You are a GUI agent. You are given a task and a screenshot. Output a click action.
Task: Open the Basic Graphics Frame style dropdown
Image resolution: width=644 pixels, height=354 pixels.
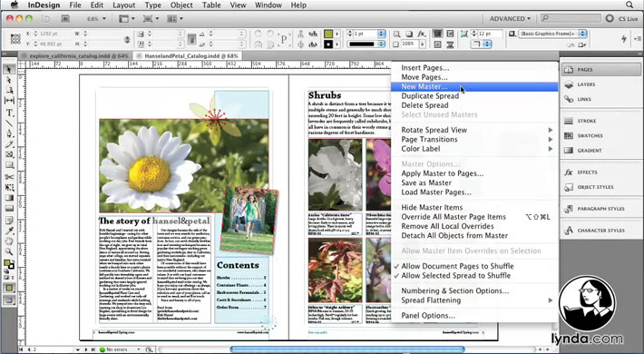(x=552, y=34)
